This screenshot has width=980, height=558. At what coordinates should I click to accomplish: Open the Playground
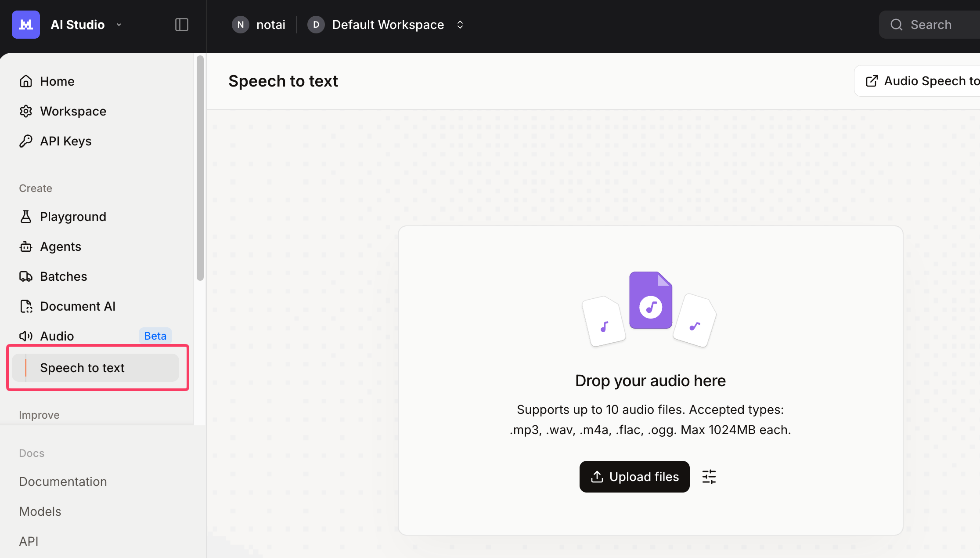[x=73, y=216]
